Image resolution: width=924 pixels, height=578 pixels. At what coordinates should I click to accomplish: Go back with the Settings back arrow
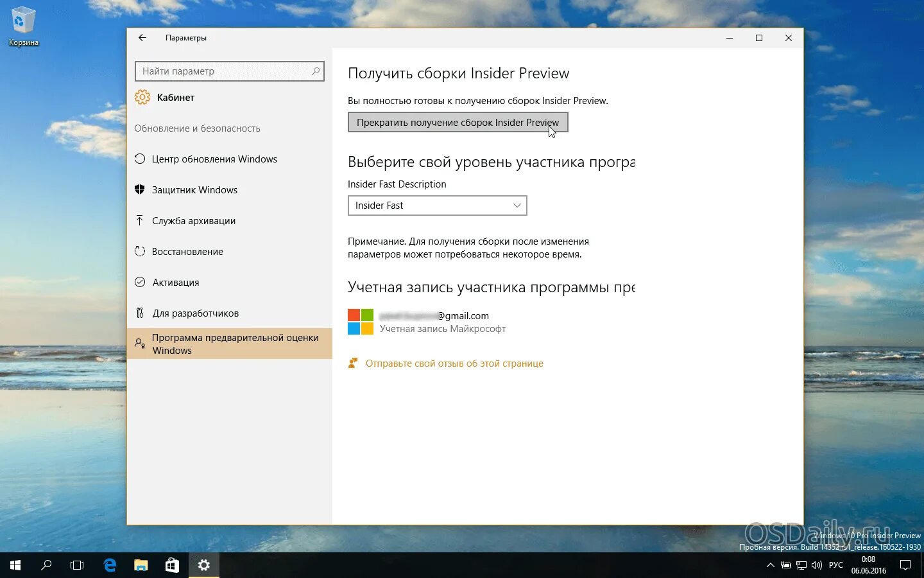142,38
